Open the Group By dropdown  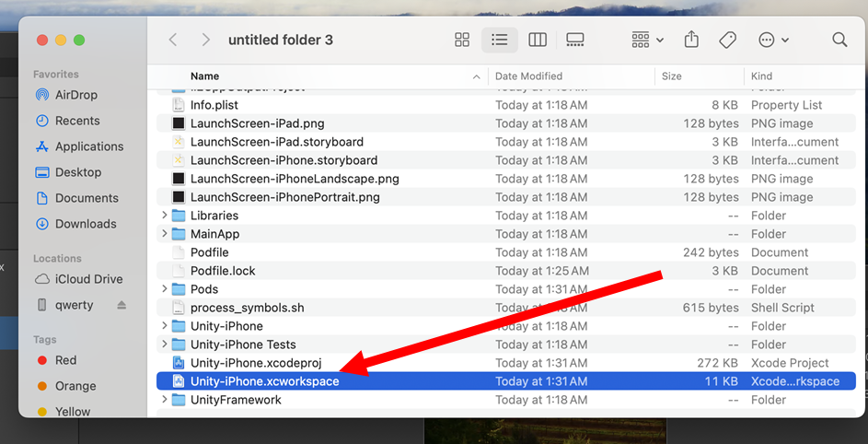(x=648, y=40)
